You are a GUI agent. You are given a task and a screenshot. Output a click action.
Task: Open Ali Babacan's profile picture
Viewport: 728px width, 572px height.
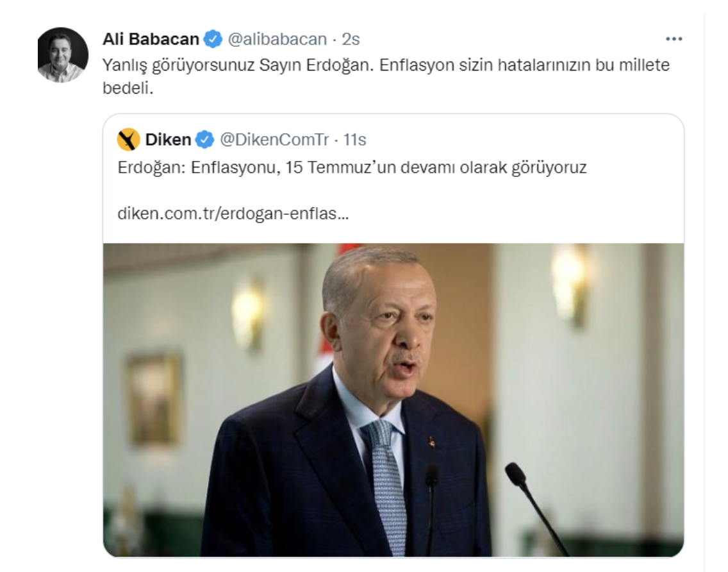click(63, 55)
